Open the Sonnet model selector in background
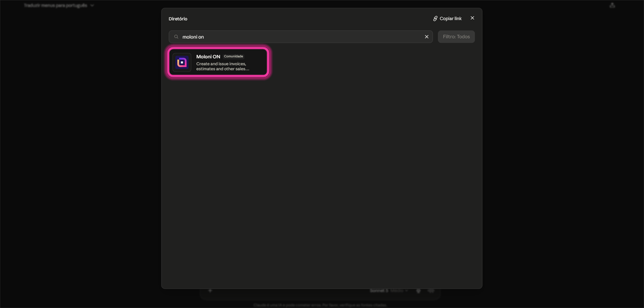 coord(389,290)
